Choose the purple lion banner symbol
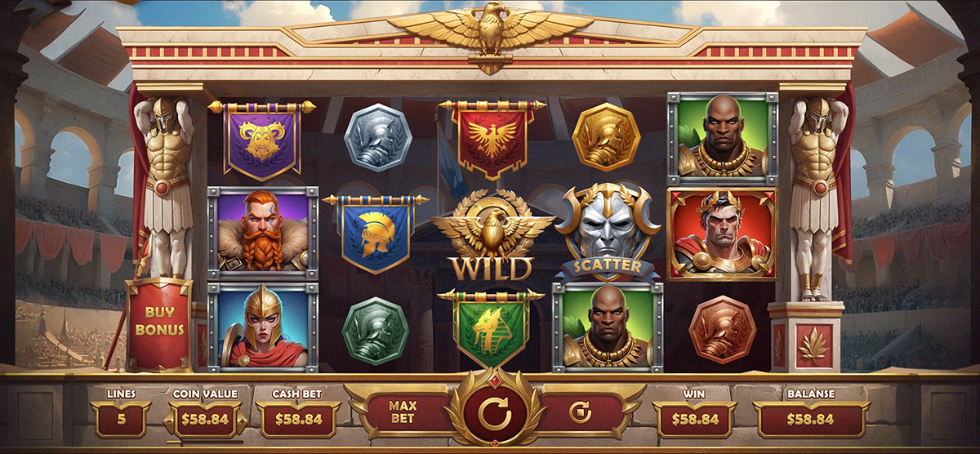Viewport: 980px width, 454px height. [263, 139]
